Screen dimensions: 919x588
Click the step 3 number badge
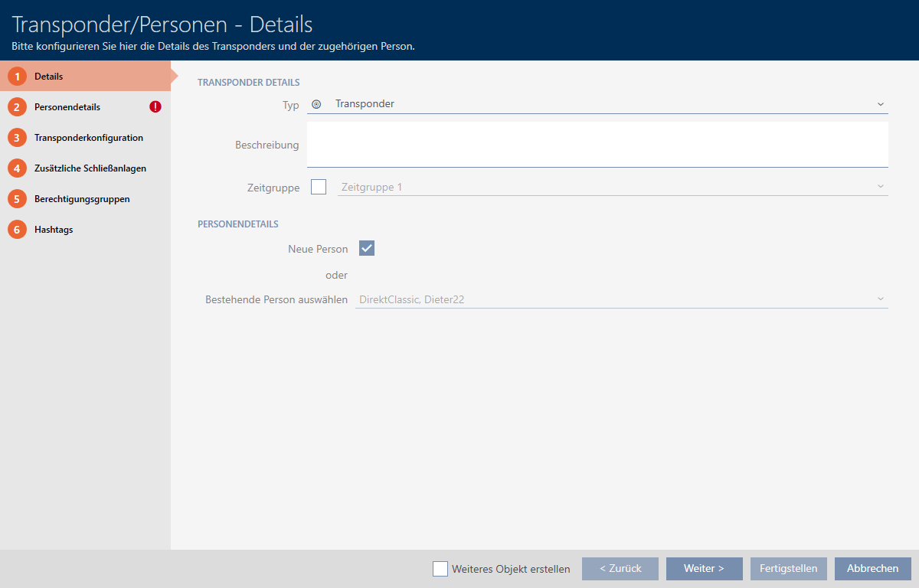(17, 138)
